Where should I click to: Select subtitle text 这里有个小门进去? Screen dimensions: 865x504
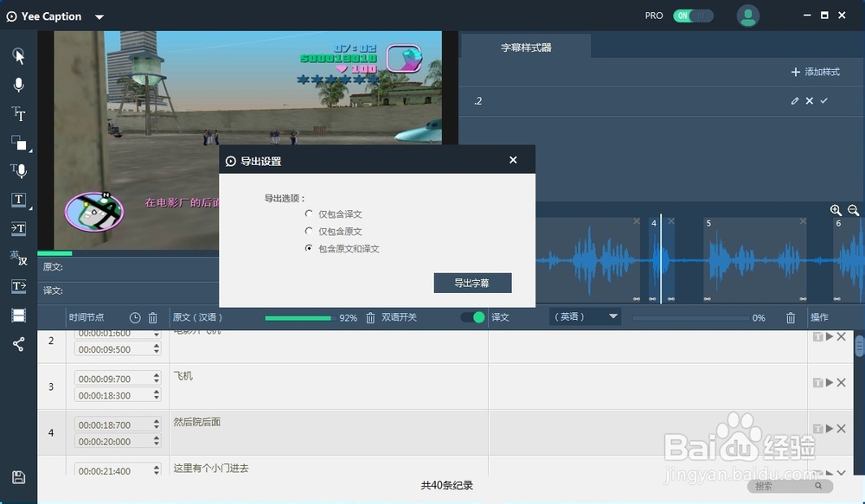pyautogui.click(x=211, y=469)
